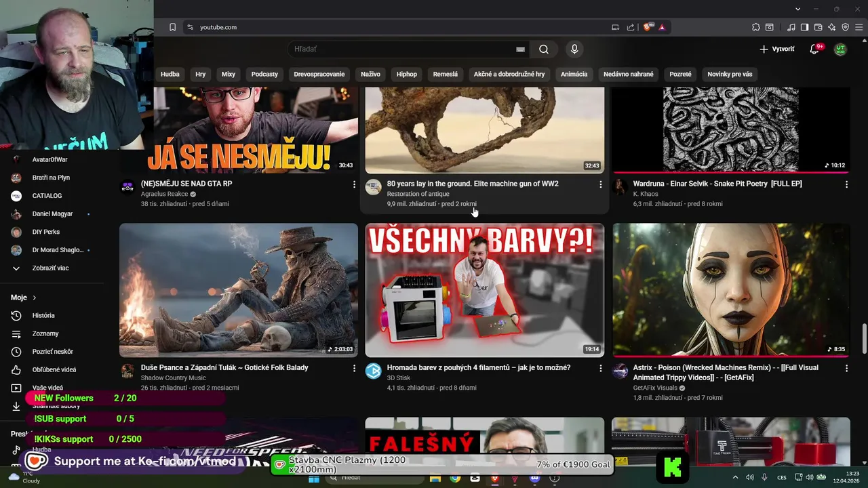
Task: Open the browser hamburger main menu
Action: [859, 27]
